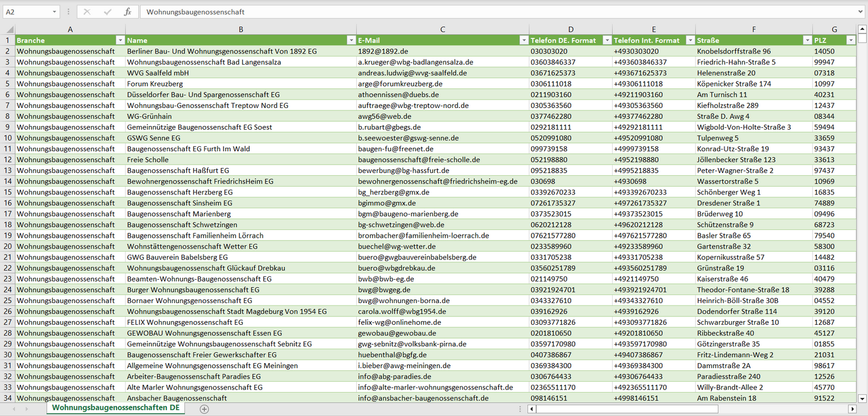Select column C header
This screenshot has width=868, height=416.
(443, 29)
